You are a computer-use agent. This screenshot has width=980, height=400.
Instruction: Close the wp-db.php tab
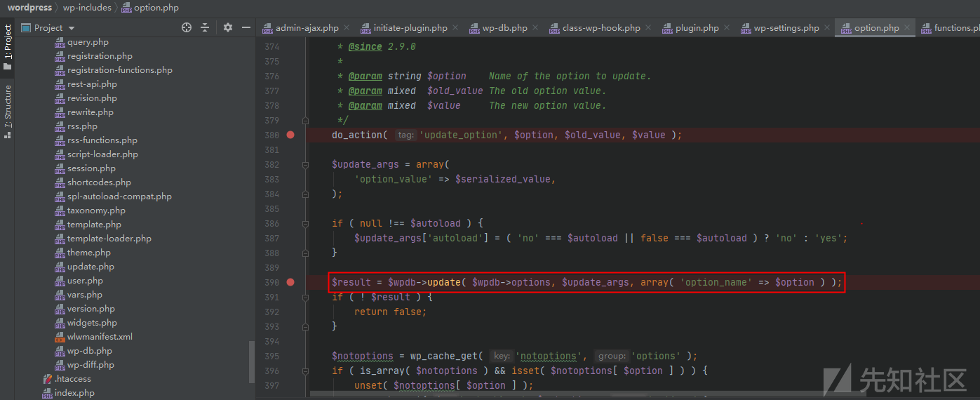pyautogui.click(x=535, y=28)
